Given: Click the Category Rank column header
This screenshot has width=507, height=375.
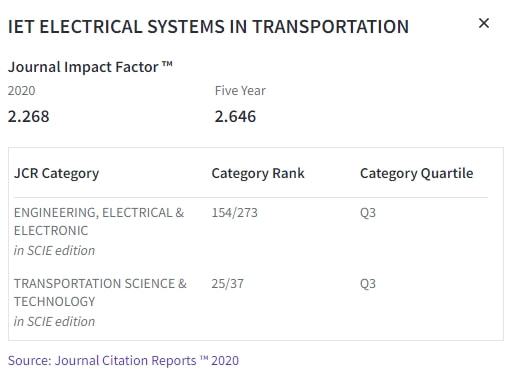Looking at the screenshot, I should pyautogui.click(x=258, y=173).
